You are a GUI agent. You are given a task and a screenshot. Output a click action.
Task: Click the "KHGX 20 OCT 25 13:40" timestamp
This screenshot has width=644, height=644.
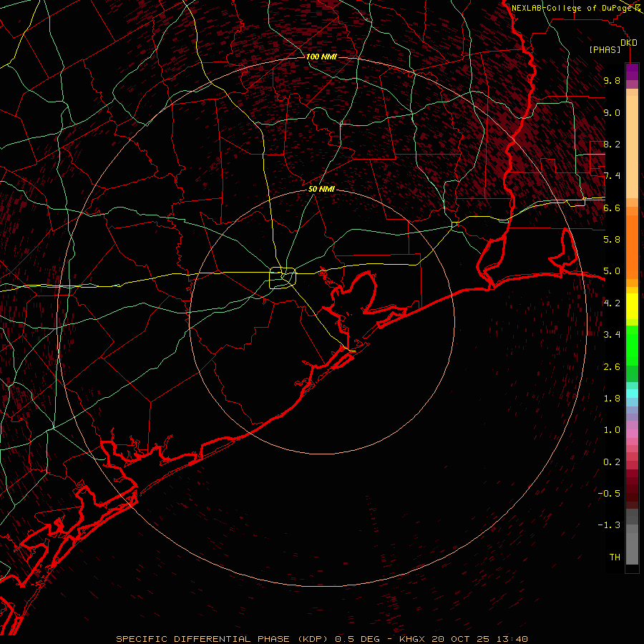[463, 639]
